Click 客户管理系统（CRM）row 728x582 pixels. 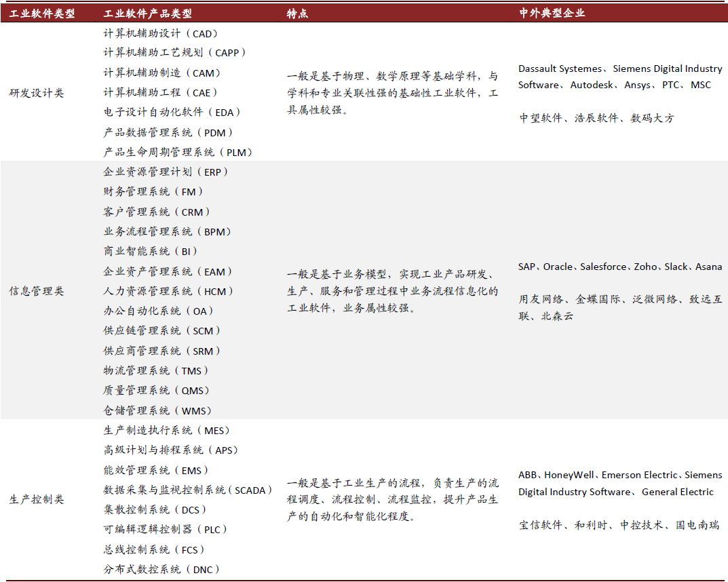pyautogui.click(x=157, y=212)
